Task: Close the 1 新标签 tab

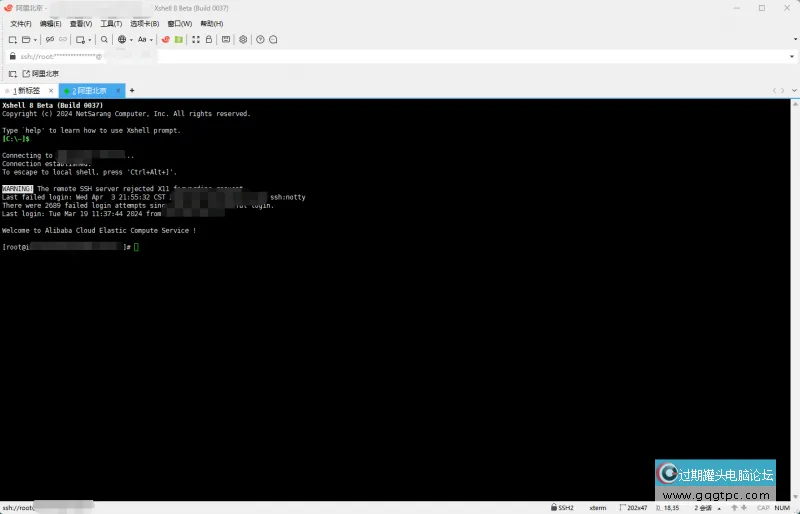Action: click(51, 91)
